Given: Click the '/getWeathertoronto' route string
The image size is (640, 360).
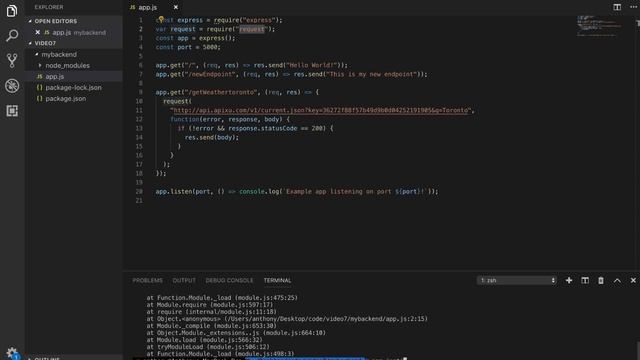Looking at the screenshot, I should coord(221,92).
